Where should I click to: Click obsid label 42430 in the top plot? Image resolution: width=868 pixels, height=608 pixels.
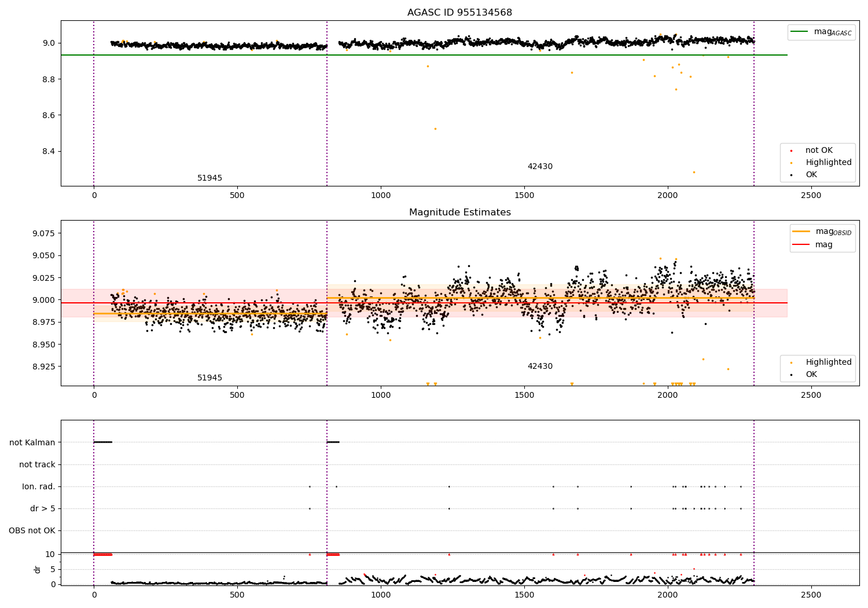(540, 167)
